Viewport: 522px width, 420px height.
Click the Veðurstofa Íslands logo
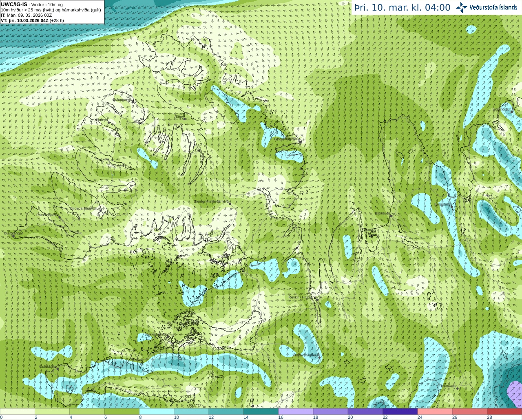point(487,7)
